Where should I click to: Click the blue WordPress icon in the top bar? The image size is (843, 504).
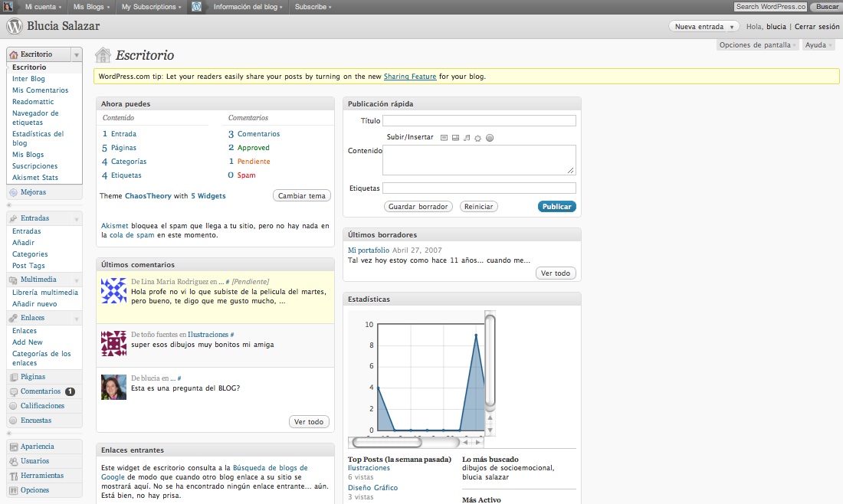tap(197, 6)
